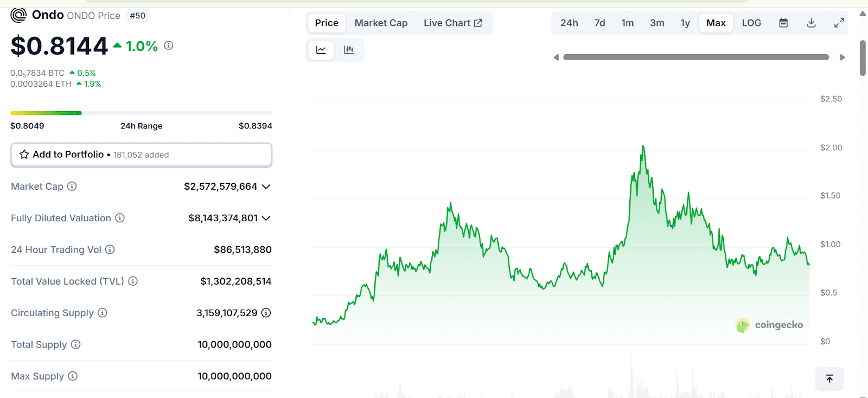Select the 24h timeframe
The height and width of the screenshot is (398, 868).
pyautogui.click(x=569, y=23)
